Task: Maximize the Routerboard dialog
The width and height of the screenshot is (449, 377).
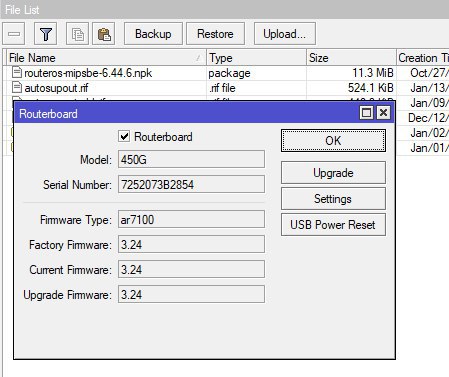Action: 366,113
